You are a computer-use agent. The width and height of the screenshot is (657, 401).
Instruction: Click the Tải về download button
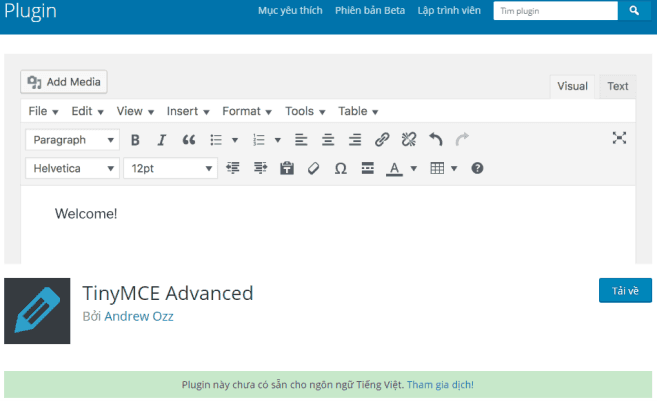(625, 290)
